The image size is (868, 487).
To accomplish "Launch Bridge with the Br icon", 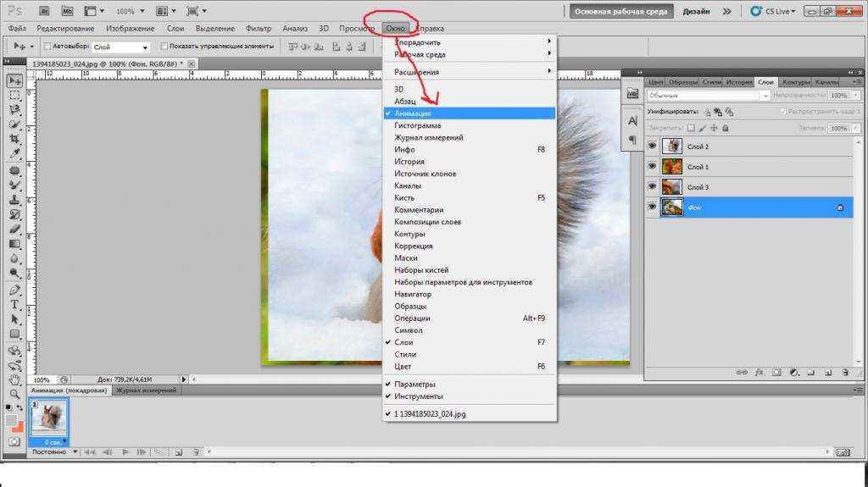I will [44, 11].
